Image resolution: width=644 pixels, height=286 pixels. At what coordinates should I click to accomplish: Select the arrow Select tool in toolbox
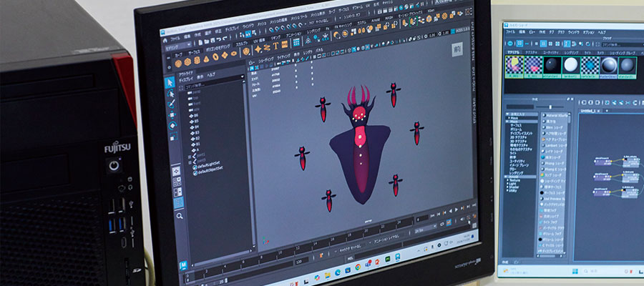(x=170, y=83)
